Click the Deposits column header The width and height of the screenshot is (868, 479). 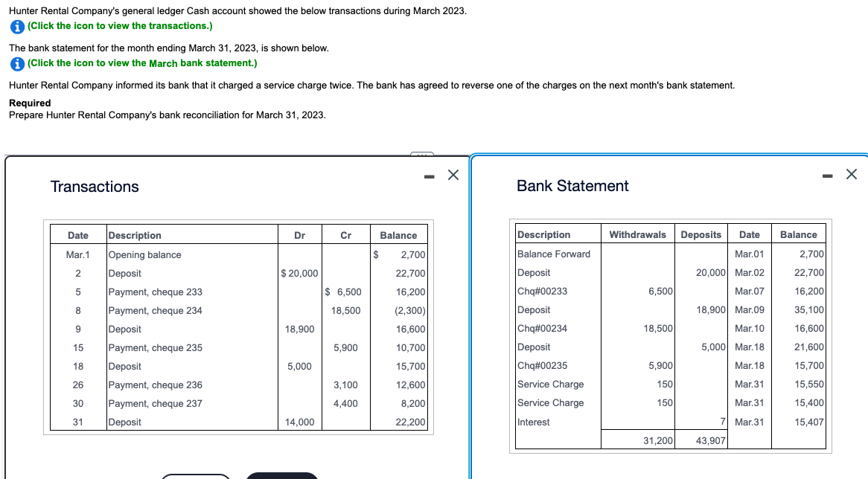coord(701,235)
